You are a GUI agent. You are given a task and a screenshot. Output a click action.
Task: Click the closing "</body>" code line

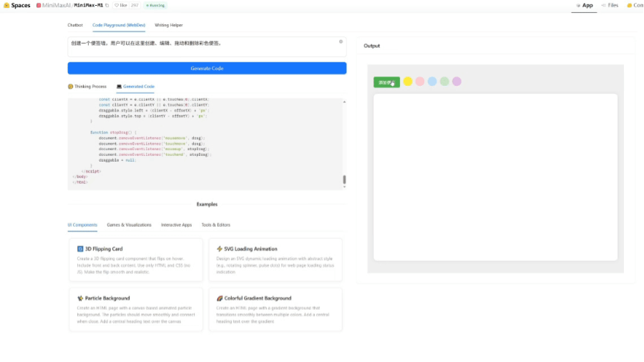(80, 177)
